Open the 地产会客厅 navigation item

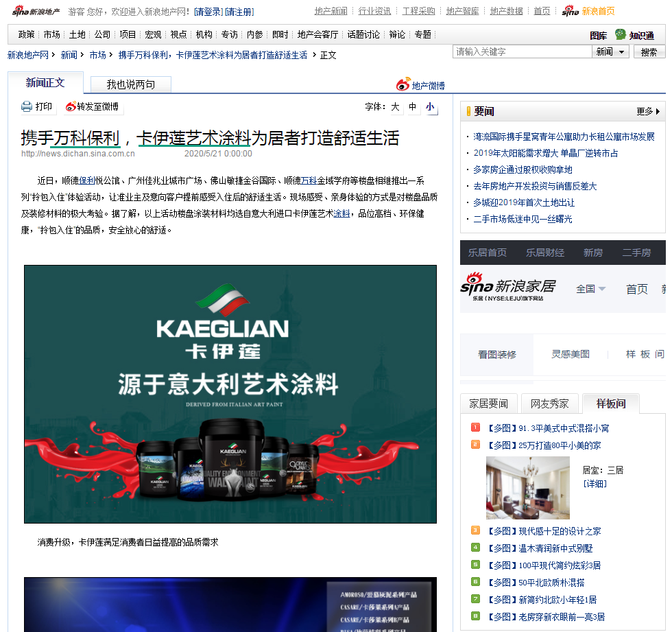pos(317,34)
